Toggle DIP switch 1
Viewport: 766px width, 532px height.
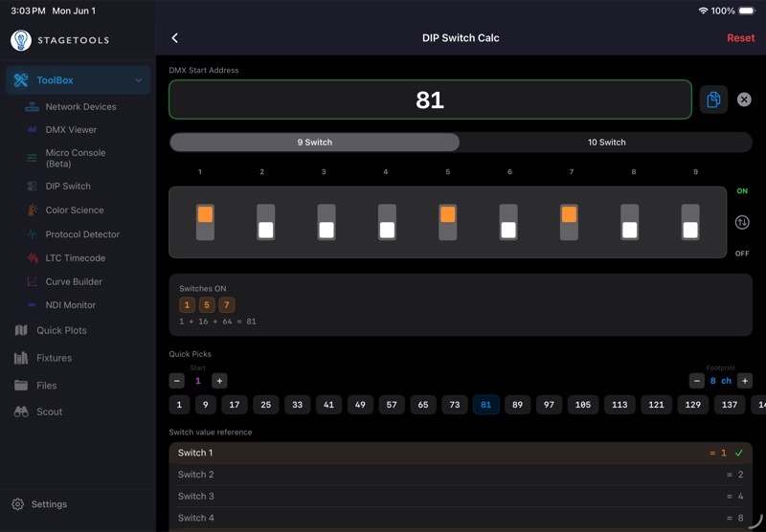(205, 222)
